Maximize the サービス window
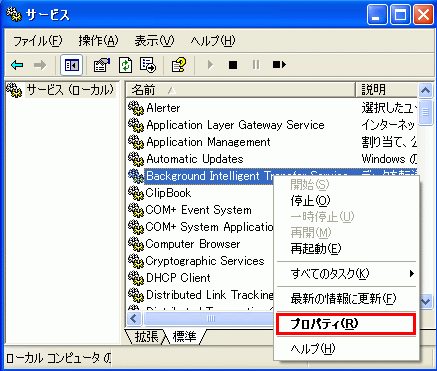 [400, 15]
